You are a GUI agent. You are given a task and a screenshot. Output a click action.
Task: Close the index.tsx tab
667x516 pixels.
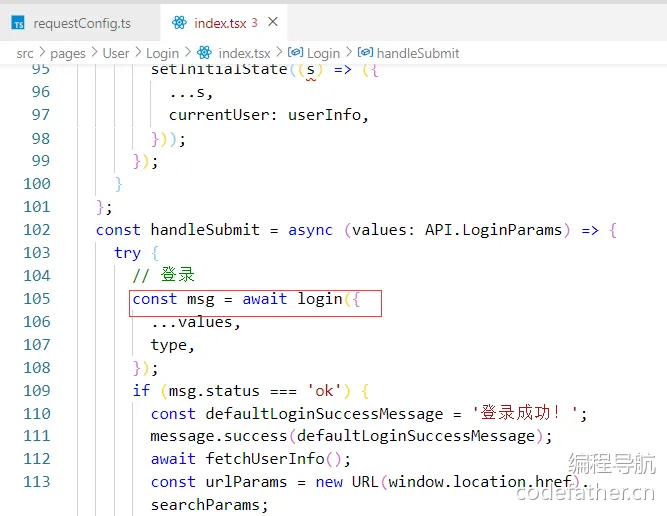[x=273, y=22]
